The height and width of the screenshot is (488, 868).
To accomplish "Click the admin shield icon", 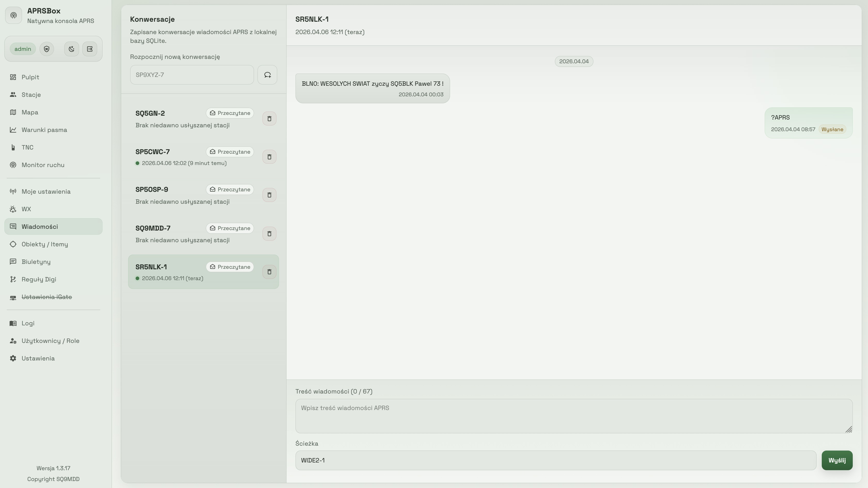I will [x=47, y=49].
